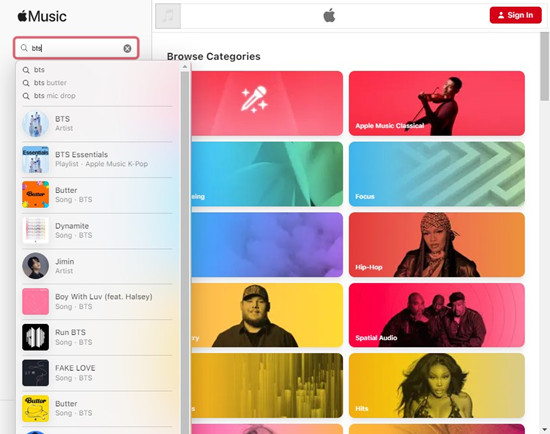This screenshot has width=550, height=434.
Task: Open the Jimin artist result
Action: point(97,266)
